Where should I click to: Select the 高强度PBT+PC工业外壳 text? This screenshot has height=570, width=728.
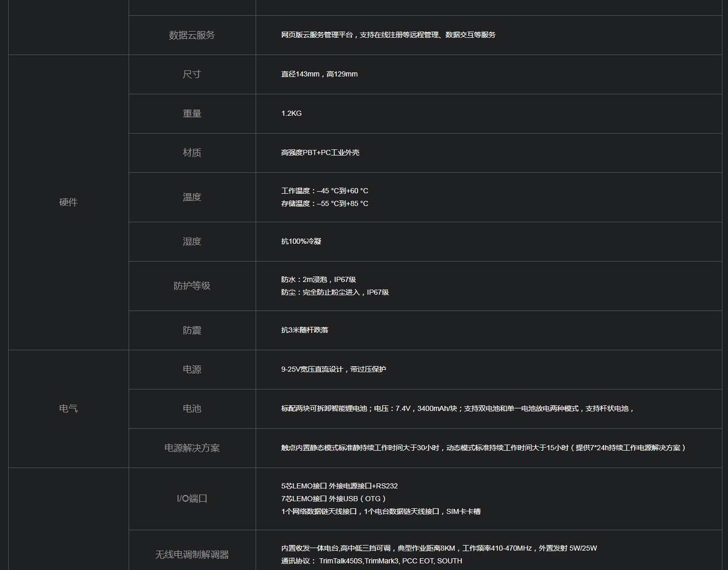(320, 153)
